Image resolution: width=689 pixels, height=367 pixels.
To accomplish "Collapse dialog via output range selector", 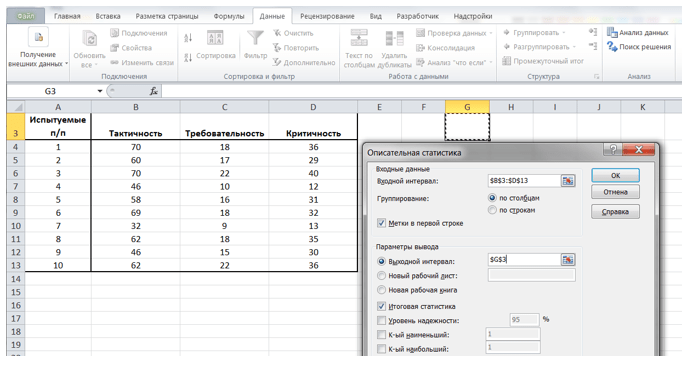I will tap(568, 260).
